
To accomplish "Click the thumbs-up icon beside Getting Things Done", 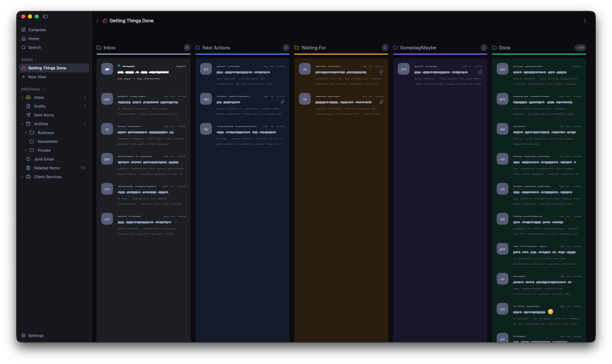I will (x=105, y=21).
